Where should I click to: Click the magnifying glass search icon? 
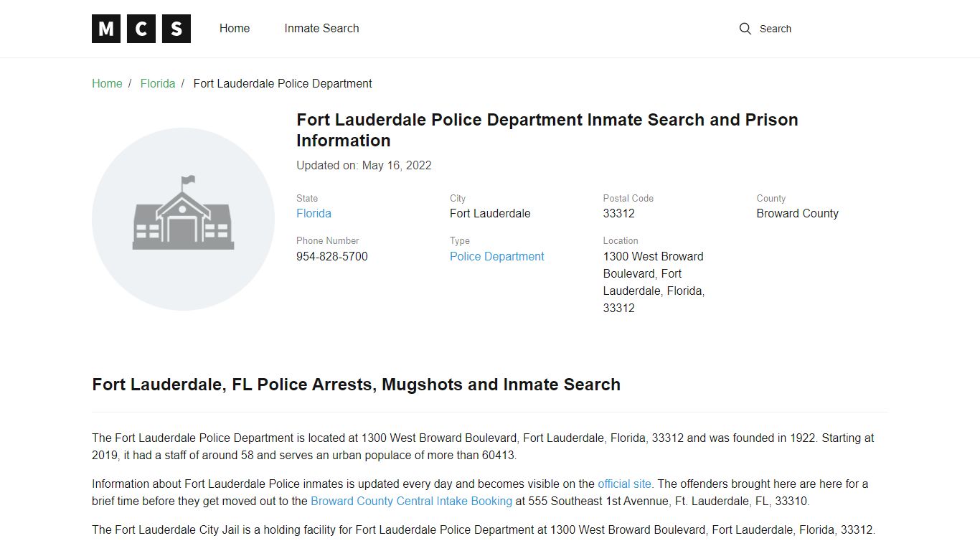click(x=745, y=29)
